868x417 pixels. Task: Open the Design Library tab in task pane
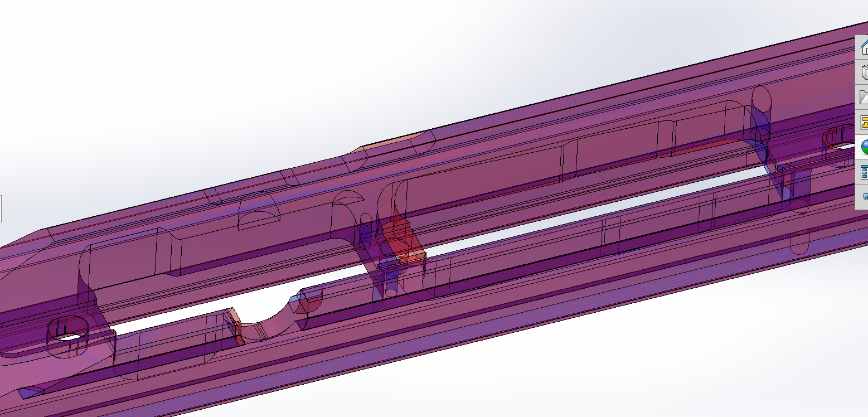(x=862, y=72)
